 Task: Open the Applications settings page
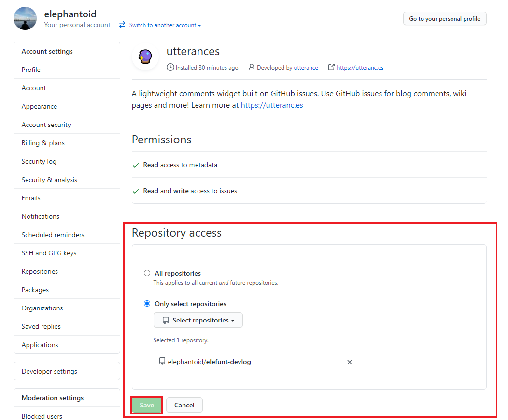coord(40,345)
